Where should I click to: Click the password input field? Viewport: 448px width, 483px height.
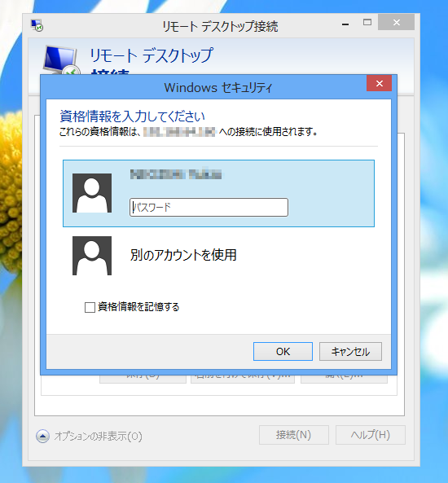point(209,208)
